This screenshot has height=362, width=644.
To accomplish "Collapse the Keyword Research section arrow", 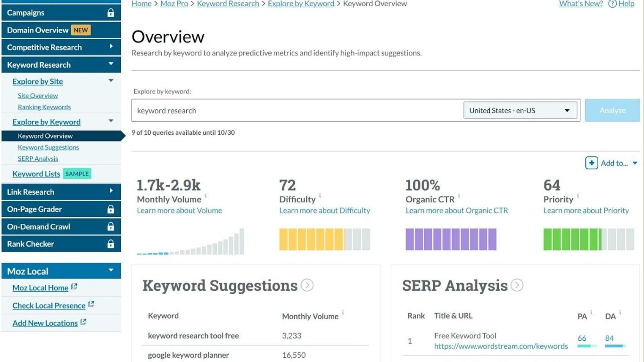I will 111,64.
